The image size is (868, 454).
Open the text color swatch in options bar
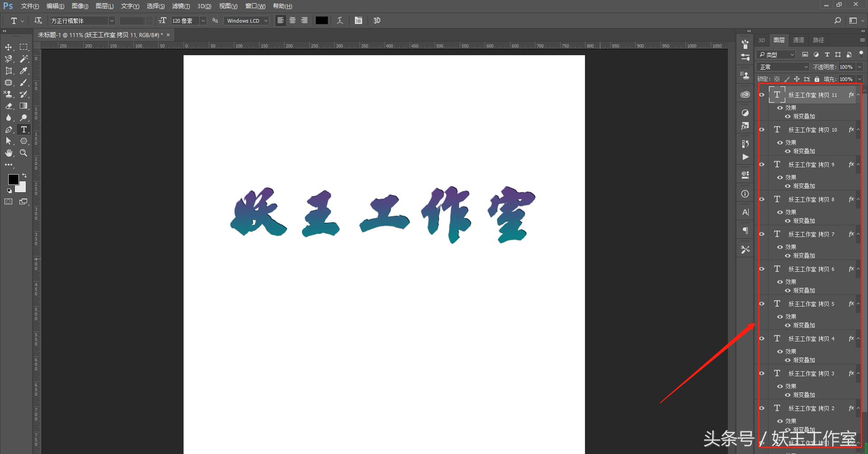pyautogui.click(x=321, y=20)
